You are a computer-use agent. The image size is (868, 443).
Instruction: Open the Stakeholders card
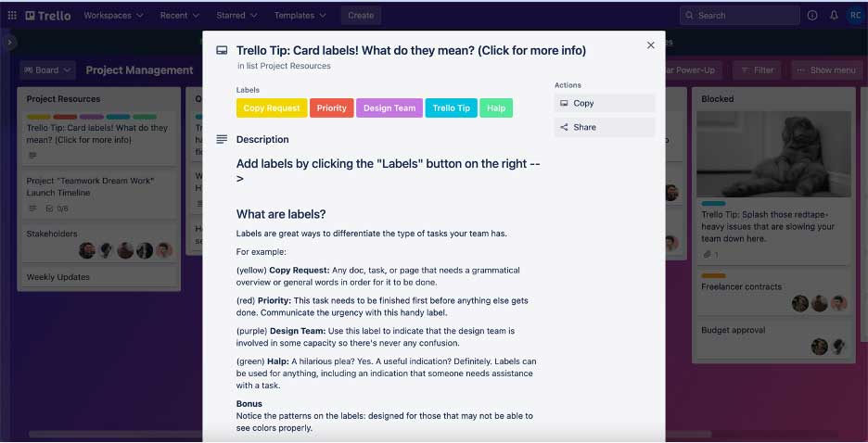pyautogui.click(x=98, y=242)
